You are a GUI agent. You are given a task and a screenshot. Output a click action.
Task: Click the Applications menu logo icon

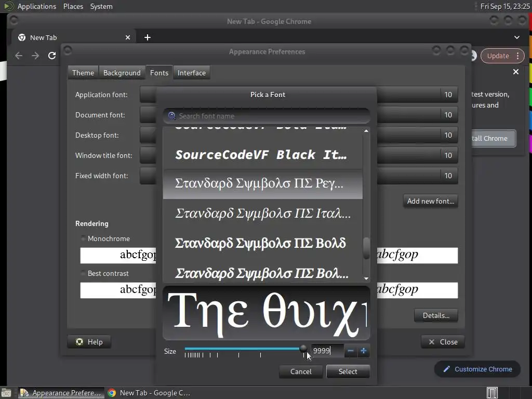tap(9, 6)
